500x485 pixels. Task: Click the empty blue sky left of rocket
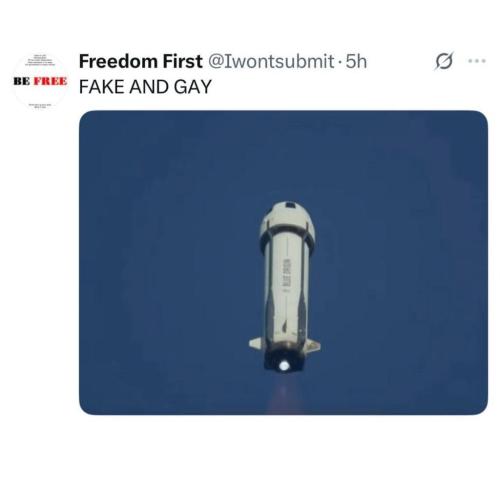click(x=167, y=263)
